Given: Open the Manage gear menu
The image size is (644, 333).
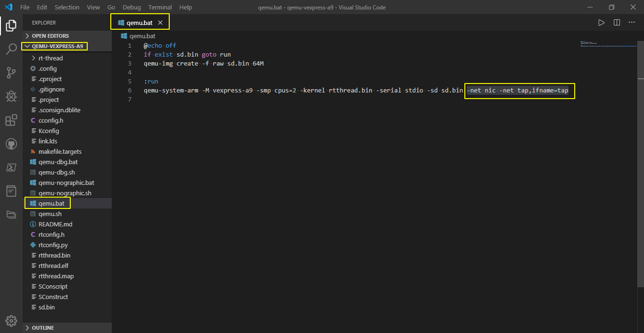Looking at the screenshot, I should click(10, 321).
